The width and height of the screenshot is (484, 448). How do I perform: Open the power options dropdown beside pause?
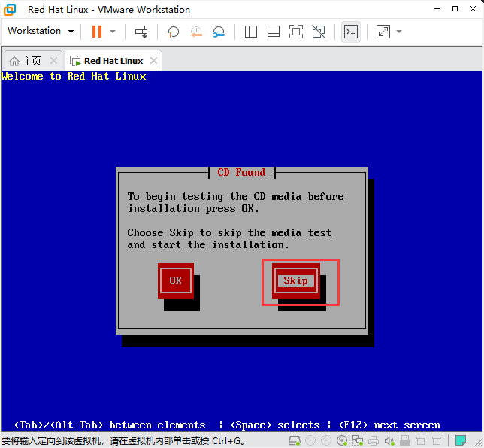point(113,32)
